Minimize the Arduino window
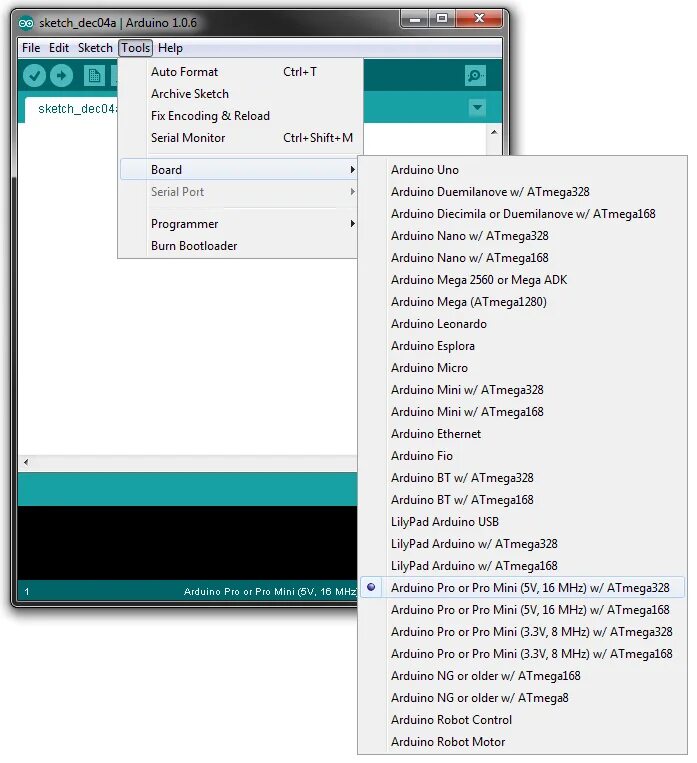Image resolution: width=697 pixels, height=763 pixels. pyautogui.click(x=415, y=19)
